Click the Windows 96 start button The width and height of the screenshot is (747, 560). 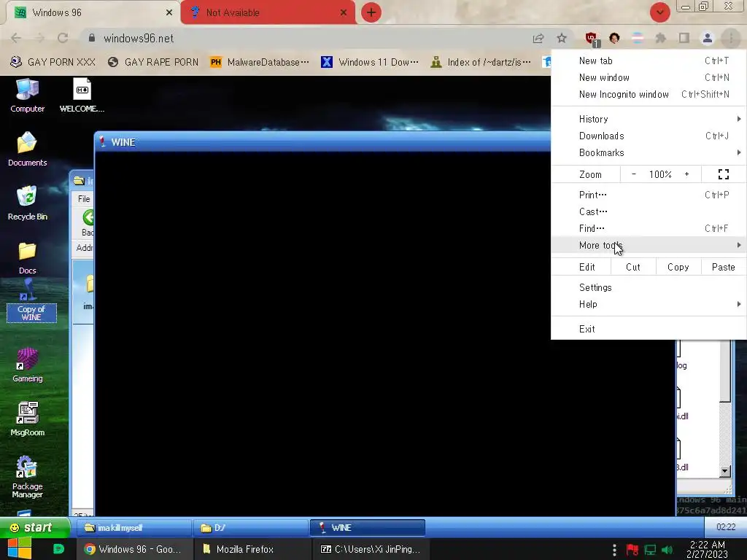point(34,527)
